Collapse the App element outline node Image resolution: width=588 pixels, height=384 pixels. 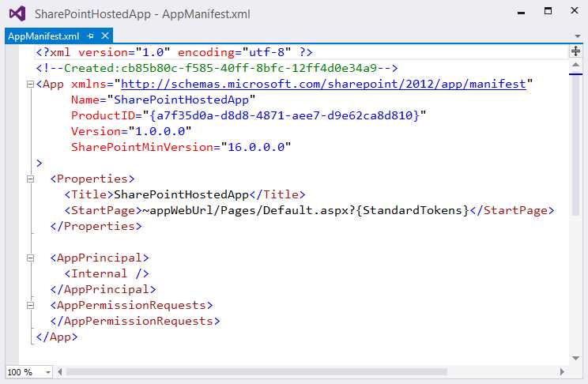(30, 85)
